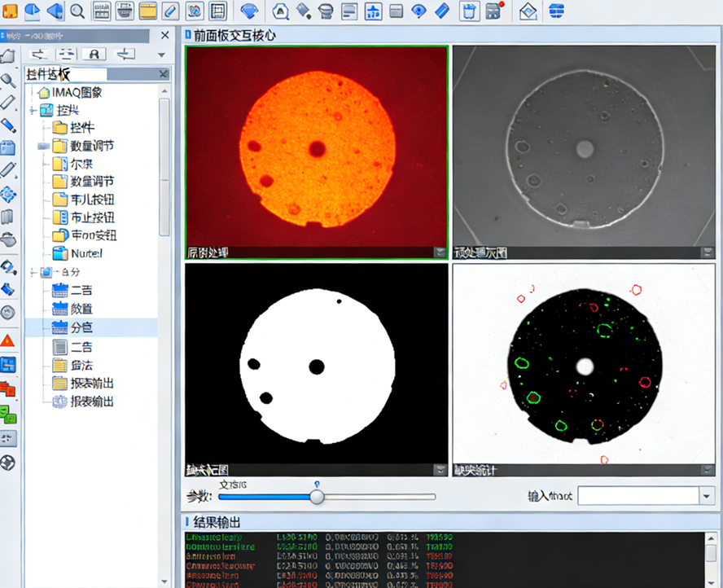
Task: Click the parameter slider handle
Action: tap(317, 496)
